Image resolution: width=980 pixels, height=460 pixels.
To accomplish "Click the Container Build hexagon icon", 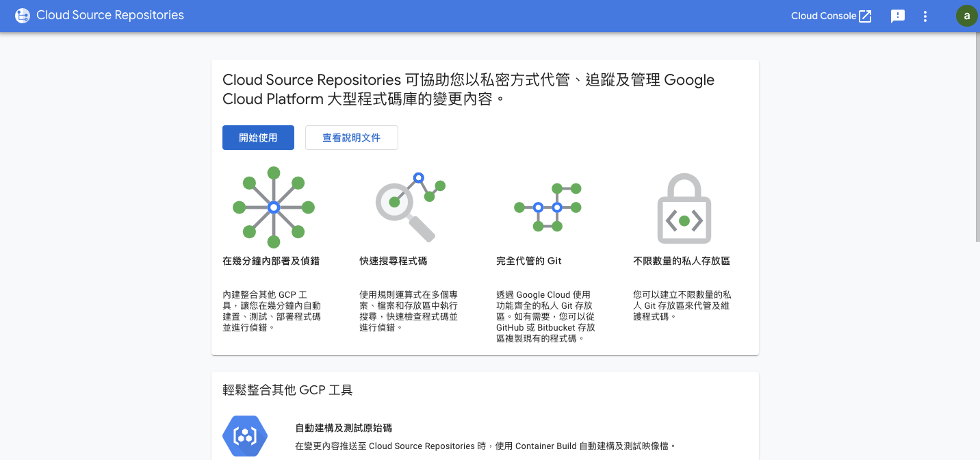I will [x=244, y=435].
